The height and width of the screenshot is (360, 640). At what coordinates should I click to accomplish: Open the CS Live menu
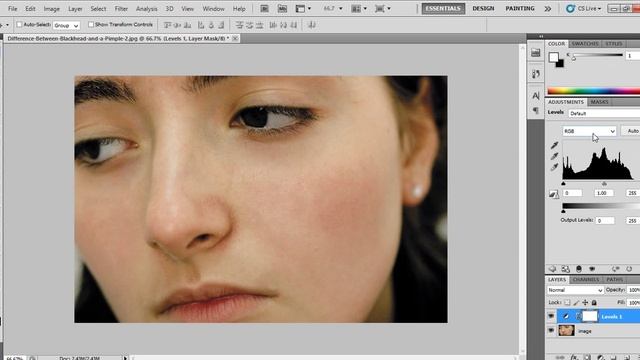(x=584, y=9)
